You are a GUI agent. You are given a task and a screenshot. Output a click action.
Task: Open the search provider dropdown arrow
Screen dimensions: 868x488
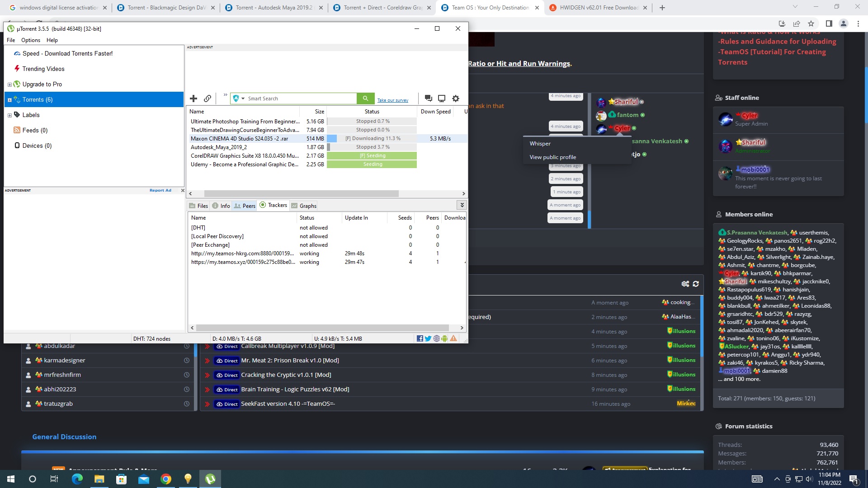(x=243, y=99)
